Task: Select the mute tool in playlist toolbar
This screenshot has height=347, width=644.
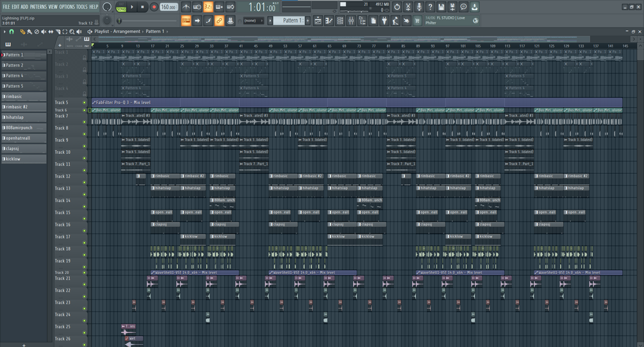Action: (44, 31)
